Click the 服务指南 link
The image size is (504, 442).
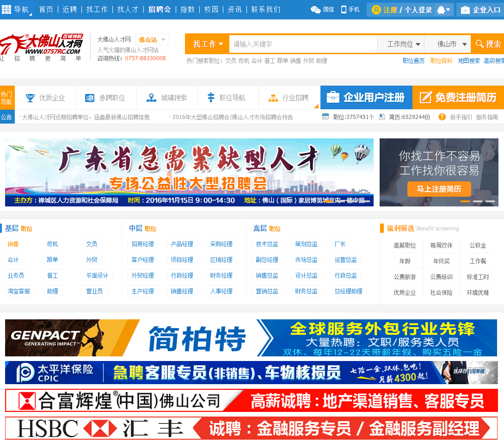[x=487, y=117]
